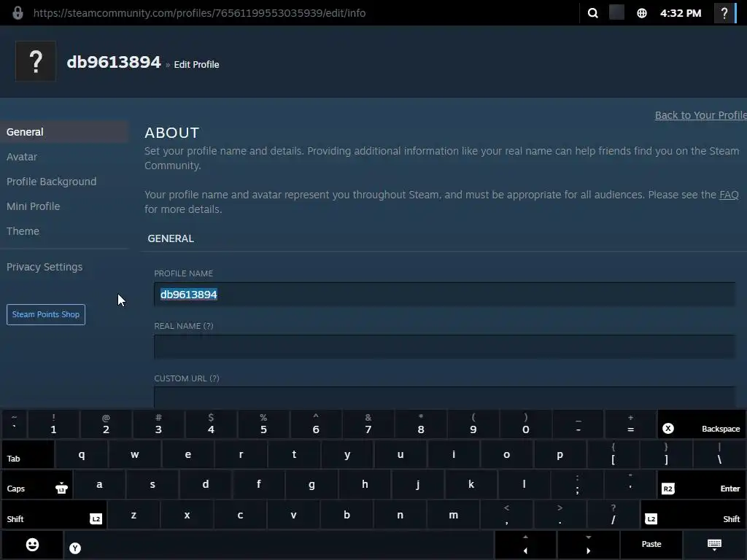The image size is (747, 560).
Task: Go to Privacy Settings
Action: pos(44,267)
